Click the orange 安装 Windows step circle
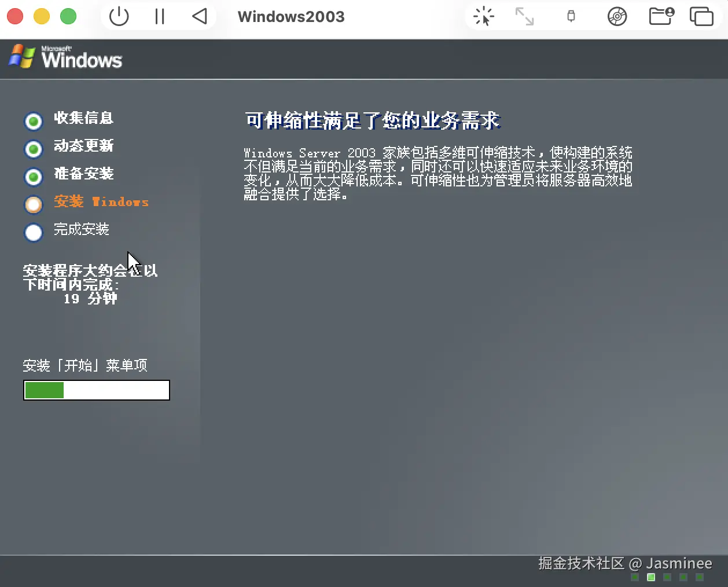This screenshot has width=728, height=587. pyautogui.click(x=34, y=204)
